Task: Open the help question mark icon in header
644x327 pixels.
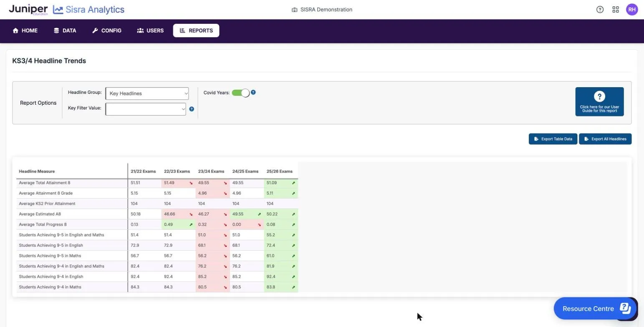Action: 600,10
